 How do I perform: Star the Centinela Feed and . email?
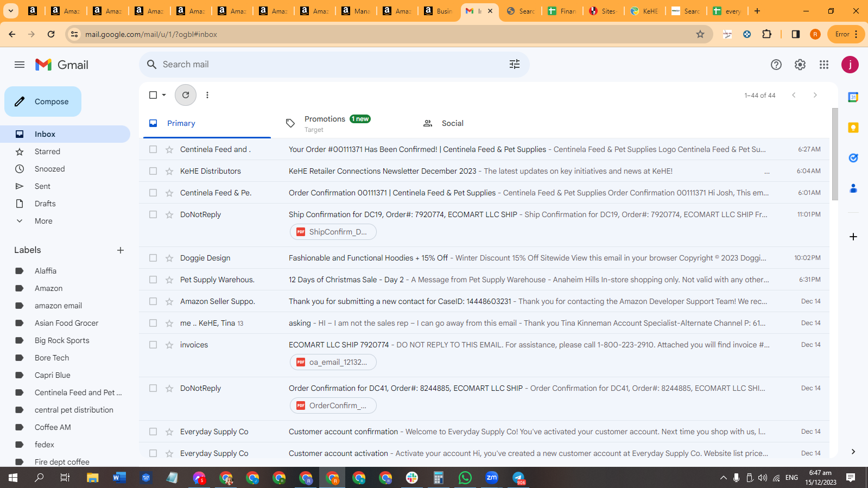click(169, 149)
